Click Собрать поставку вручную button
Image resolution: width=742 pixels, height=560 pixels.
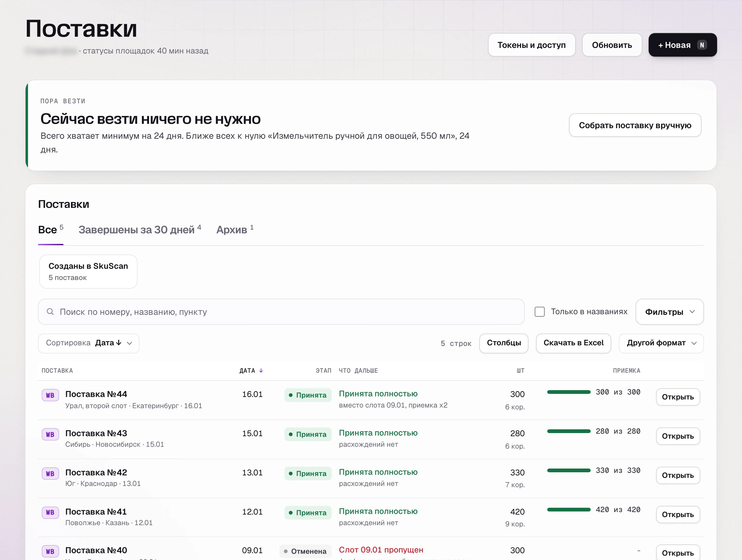pos(635,125)
